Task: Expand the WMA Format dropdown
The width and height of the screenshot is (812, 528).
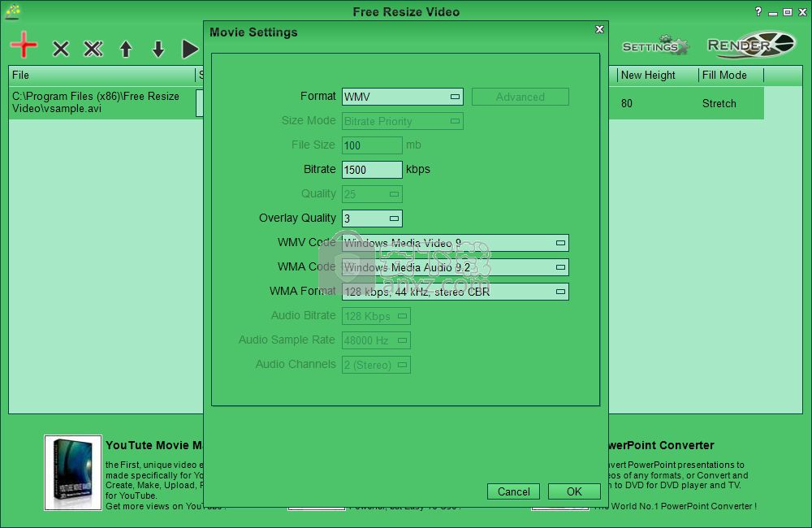Action: (x=456, y=292)
